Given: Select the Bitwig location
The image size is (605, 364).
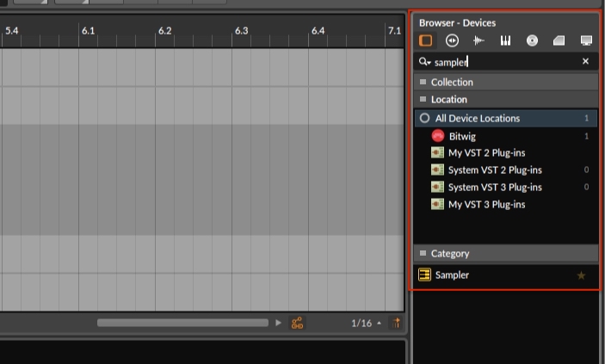Looking at the screenshot, I should tap(506, 136).
